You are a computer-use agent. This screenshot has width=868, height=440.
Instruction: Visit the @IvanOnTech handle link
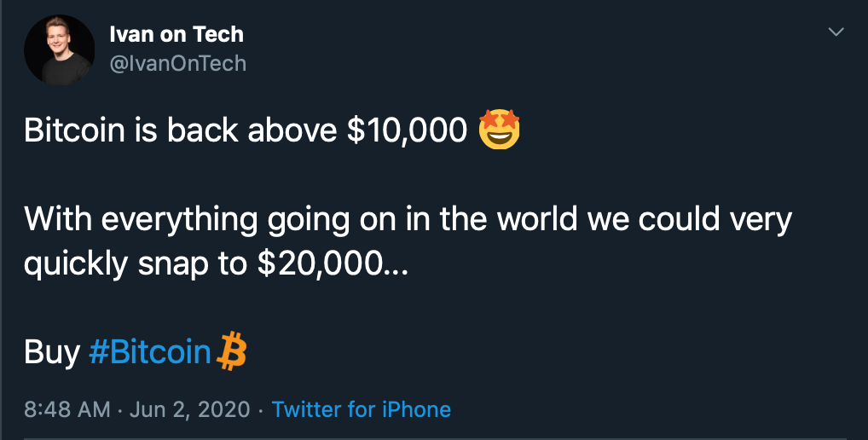tap(178, 63)
